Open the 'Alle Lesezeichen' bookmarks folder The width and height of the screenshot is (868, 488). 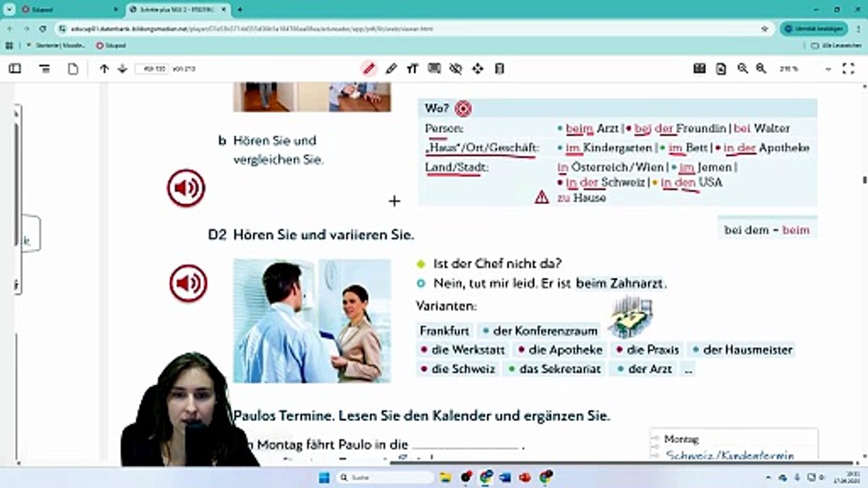(836, 45)
